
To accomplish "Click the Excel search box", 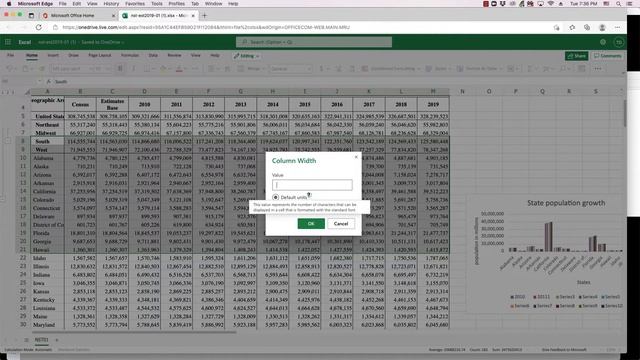I will tap(314, 42).
